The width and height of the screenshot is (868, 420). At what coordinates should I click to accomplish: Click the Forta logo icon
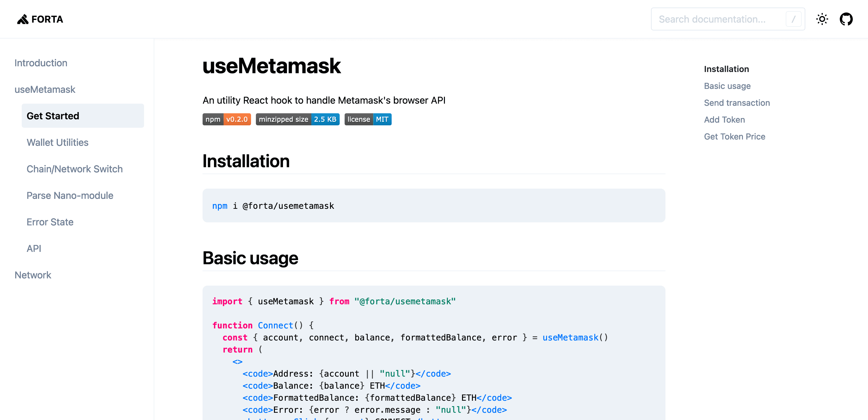pos(23,19)
